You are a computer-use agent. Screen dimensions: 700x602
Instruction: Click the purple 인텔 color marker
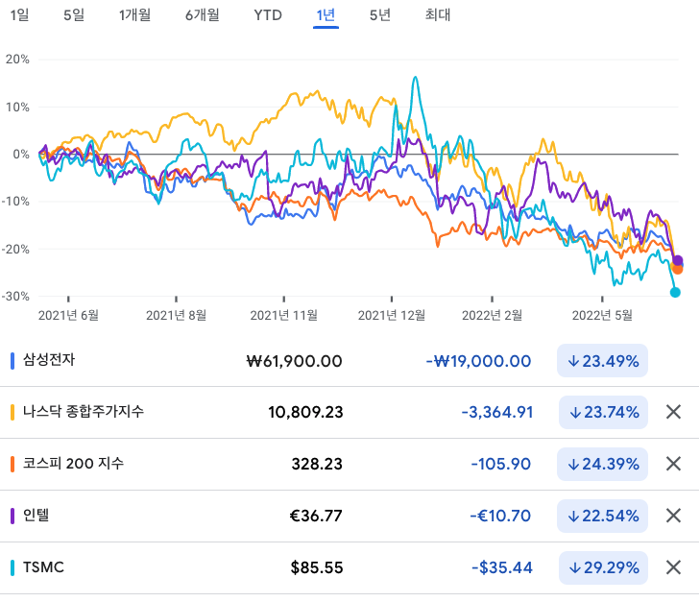12,516
